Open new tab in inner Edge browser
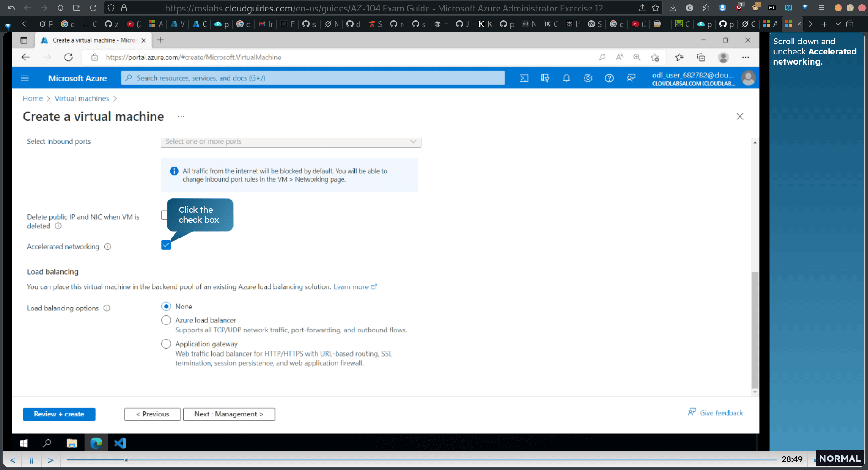868x470 pixels. coord(160,40)
